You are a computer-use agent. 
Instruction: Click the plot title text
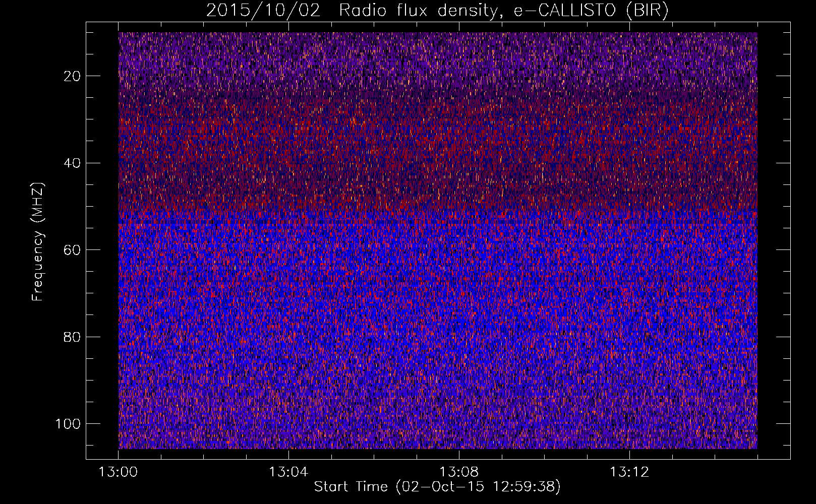pos(437,11)
